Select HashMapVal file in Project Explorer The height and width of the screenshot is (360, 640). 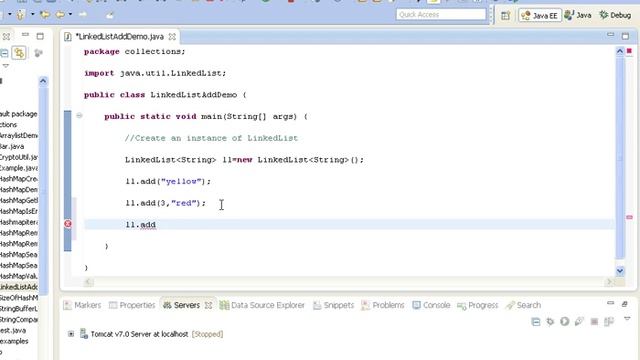(x=19, y=276)
